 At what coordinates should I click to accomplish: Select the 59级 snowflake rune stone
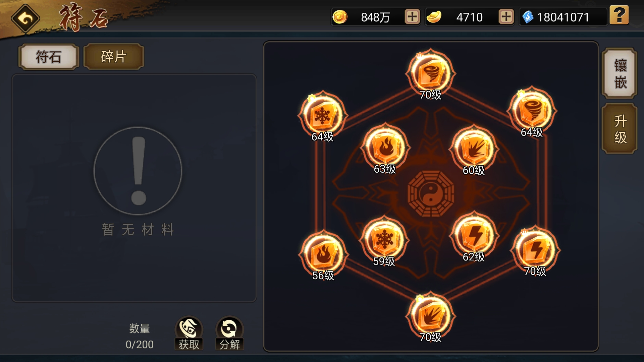(x=384, y=240)
